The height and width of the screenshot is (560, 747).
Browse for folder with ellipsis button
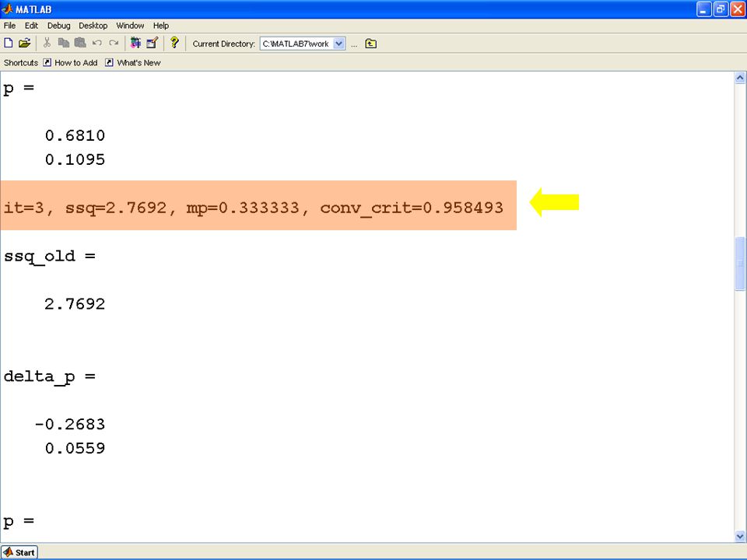(354, 44)
